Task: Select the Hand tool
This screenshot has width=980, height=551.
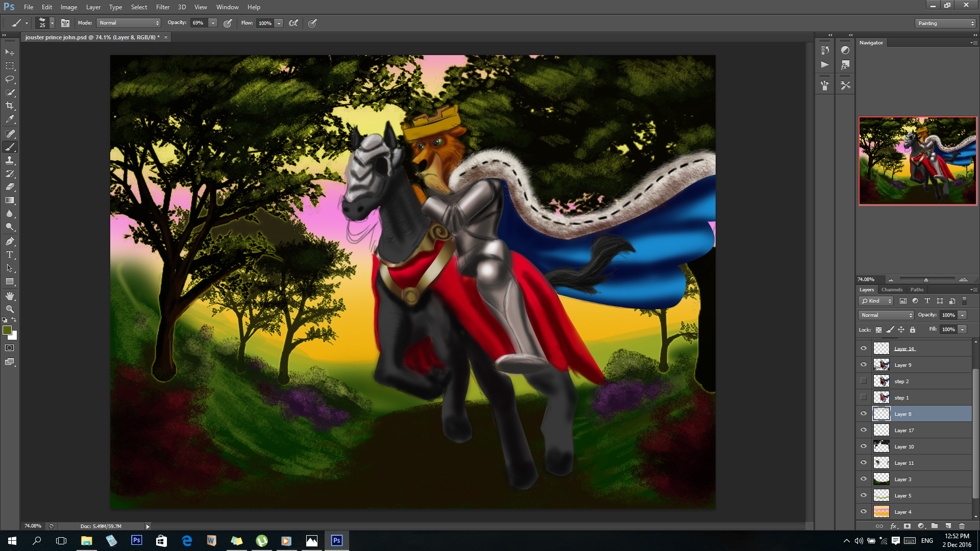Action: click(10, 296)
